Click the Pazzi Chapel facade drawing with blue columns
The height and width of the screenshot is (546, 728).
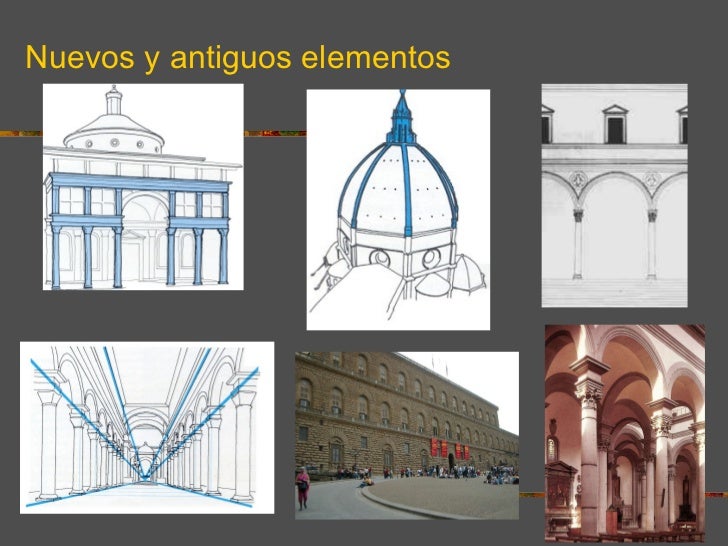[x=143, y=187]
